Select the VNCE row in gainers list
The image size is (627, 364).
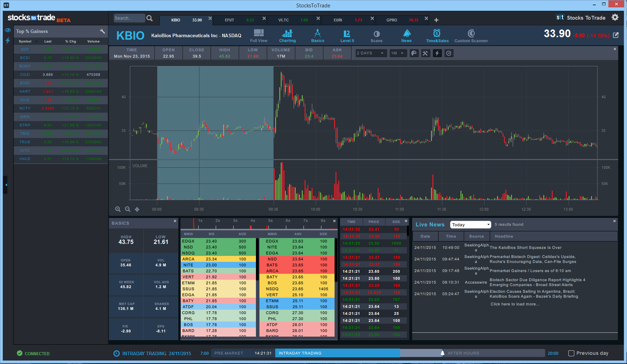pos(61,159)
